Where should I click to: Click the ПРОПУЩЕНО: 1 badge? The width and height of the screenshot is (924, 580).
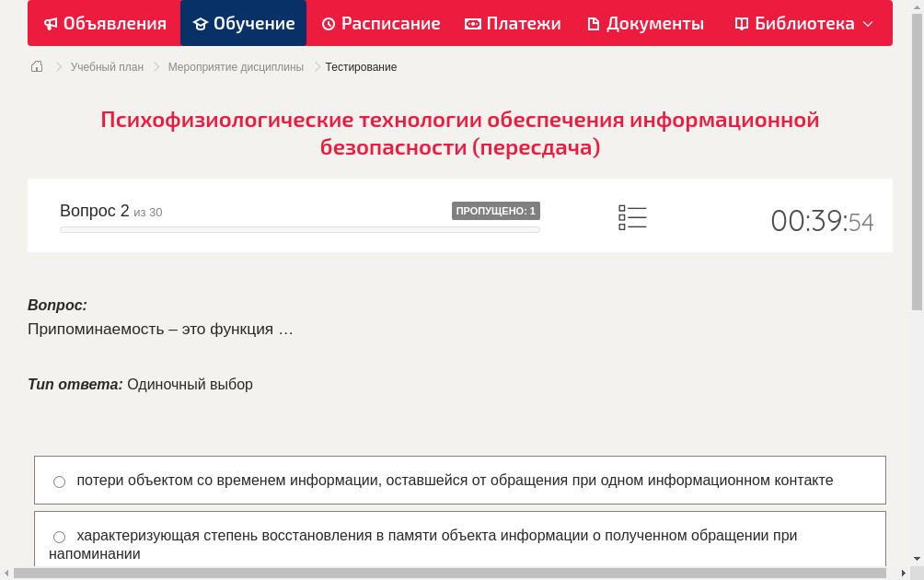pos(496,210)
